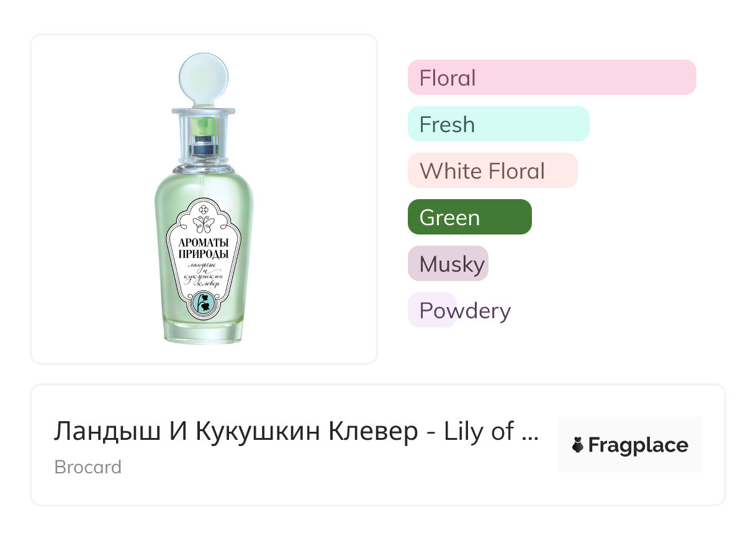The image size is (756, 536).
Task: Click the Fragplace perfume bottle logo icon
Action: 578,445
